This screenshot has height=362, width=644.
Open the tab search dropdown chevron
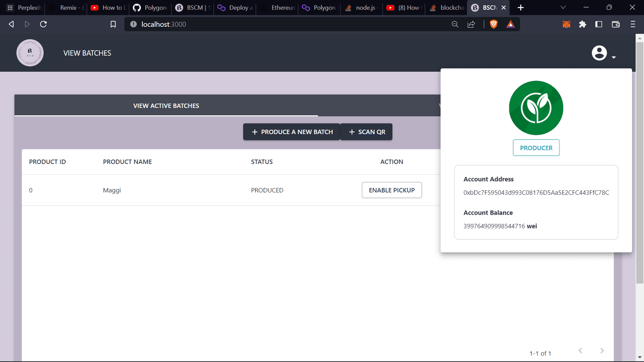[563, 8]
